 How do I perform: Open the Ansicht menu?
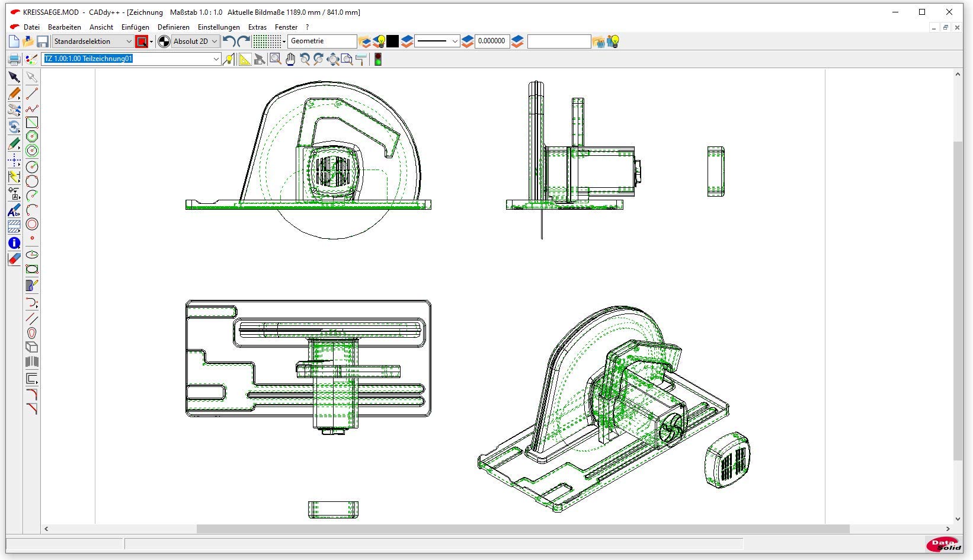(x=101, y=27)
